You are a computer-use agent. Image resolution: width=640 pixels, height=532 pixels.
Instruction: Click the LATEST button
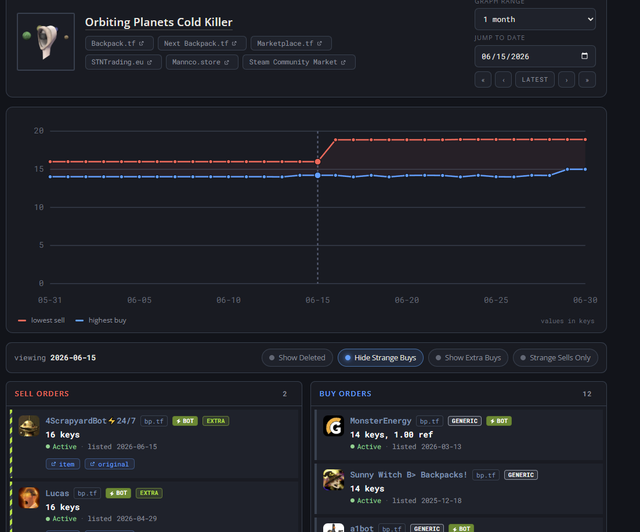[x=535, y=80]
